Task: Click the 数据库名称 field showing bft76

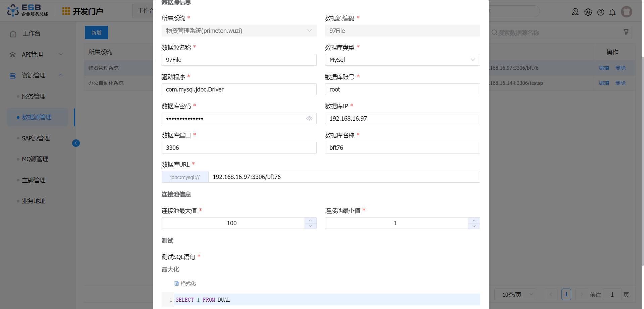Action: (x=402, y=148)
